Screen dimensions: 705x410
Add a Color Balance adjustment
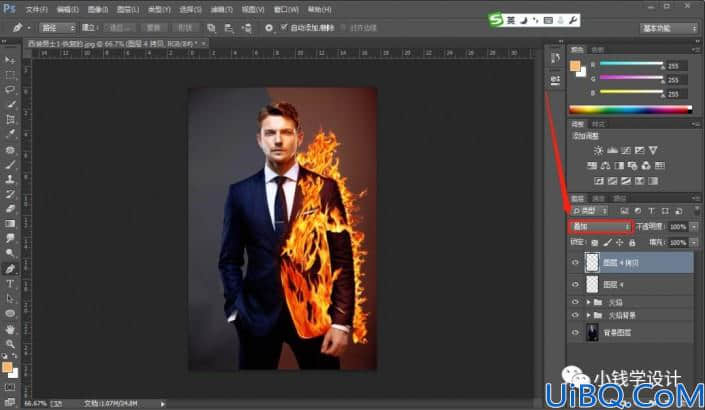pos(605,166)
